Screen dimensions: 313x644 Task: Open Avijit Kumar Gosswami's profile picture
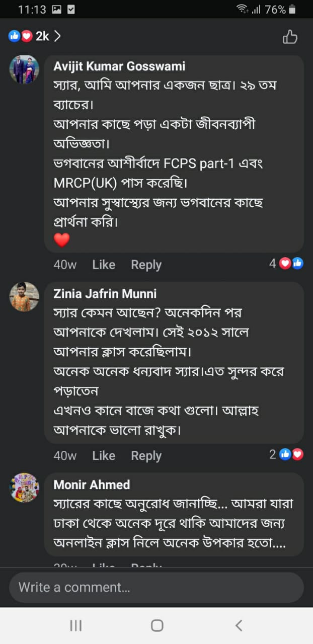point(24,69)
